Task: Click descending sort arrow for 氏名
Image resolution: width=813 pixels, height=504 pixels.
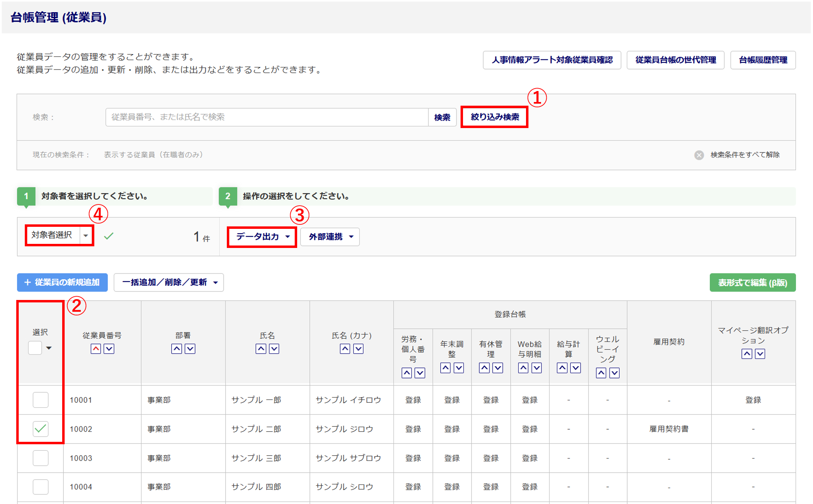Action: tap(274, 349)
